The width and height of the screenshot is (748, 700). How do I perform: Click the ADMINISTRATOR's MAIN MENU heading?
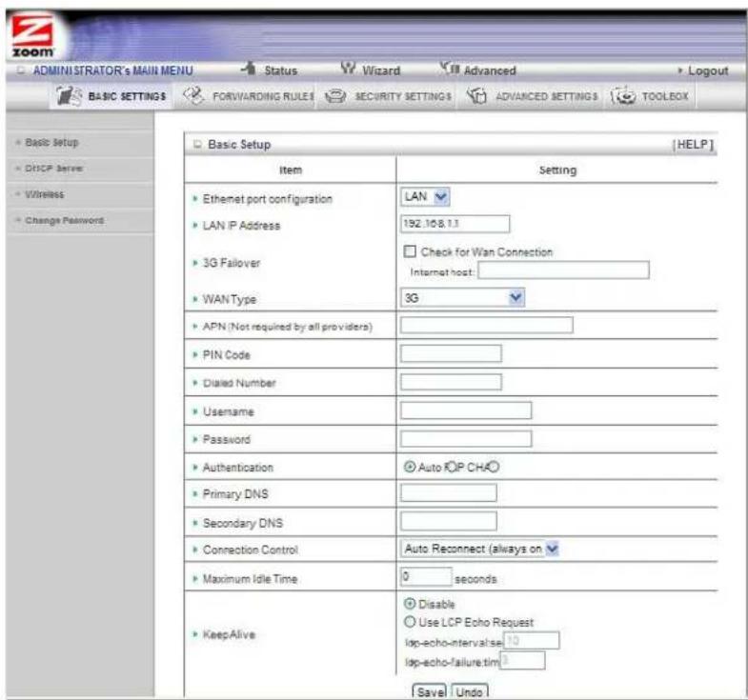click(113, 70)
